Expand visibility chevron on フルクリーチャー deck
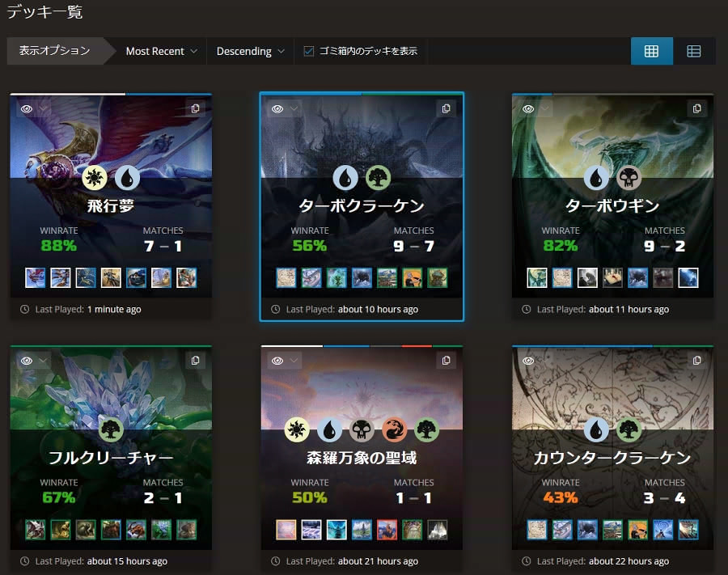The image size is (728, 575). 43,361
